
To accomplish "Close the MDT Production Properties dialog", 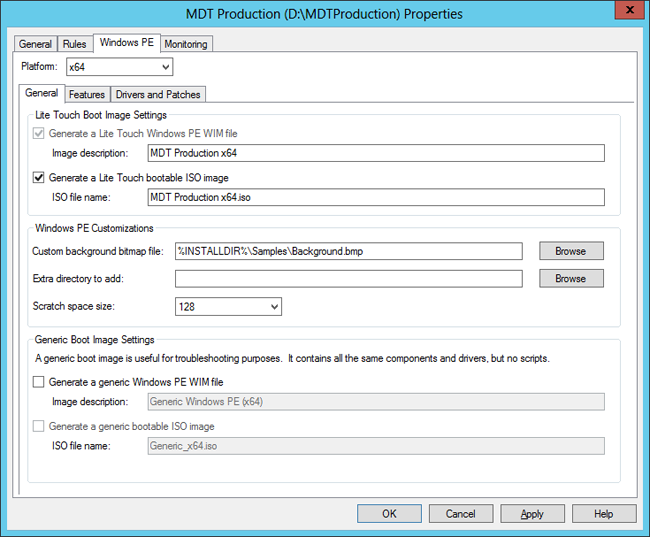I will 625,13.
